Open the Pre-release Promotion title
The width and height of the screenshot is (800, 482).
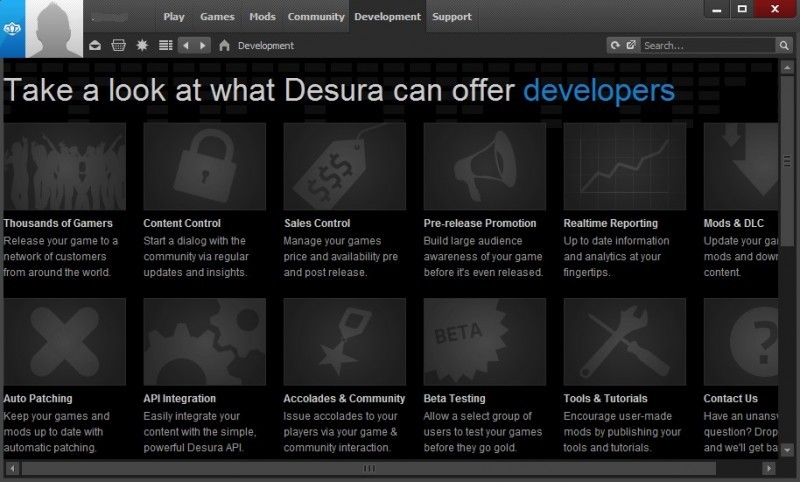click(480, 223)
